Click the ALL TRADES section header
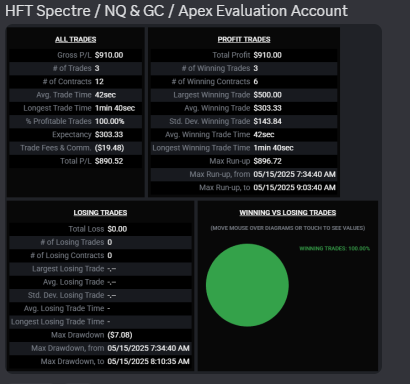This screenshot has height=384, width=410. pos(76,39)
